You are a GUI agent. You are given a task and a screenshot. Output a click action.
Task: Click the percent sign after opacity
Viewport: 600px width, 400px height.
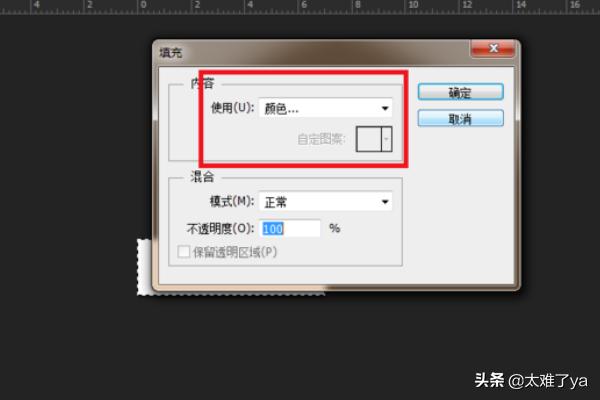[335, 229]
